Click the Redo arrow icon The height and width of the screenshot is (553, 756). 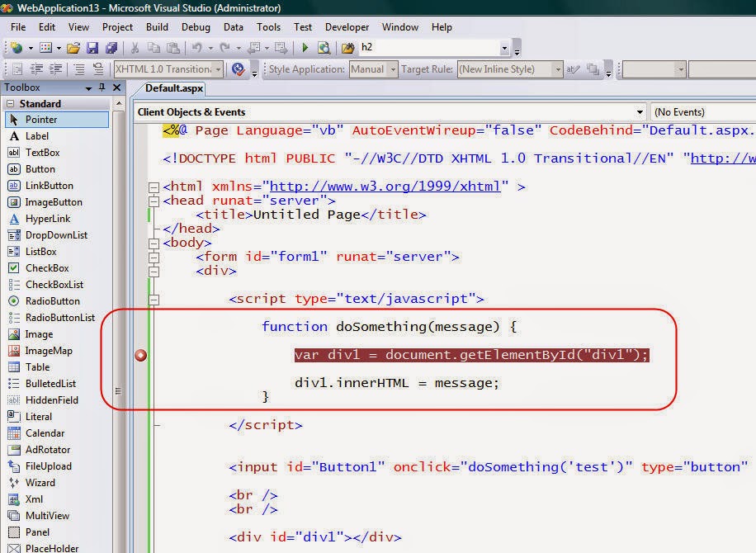tap(224, 48)
